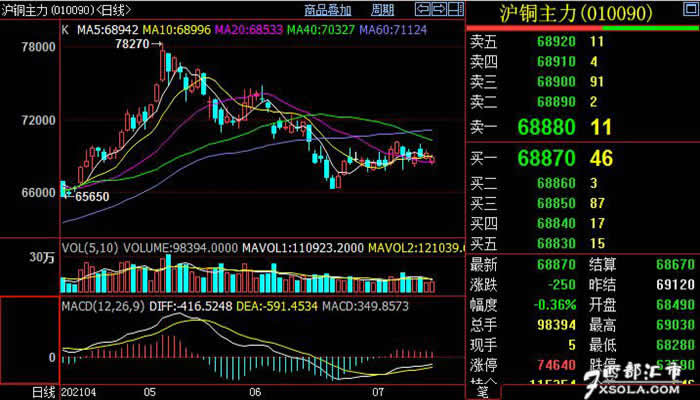Click the MA60:71124 indicator label
Screen dimensions: 700x400
(x=393, y=30)
